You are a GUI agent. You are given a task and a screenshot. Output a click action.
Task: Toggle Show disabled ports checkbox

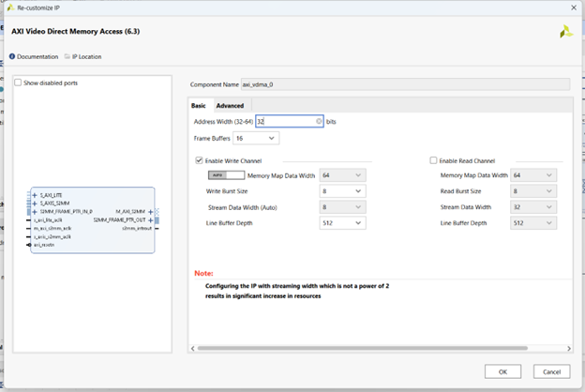pos(19,83)
